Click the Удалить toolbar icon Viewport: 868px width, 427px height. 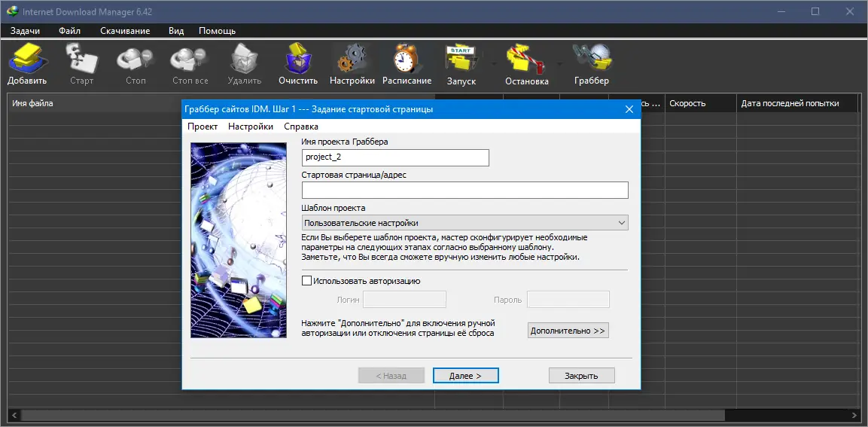click(244, 64)
